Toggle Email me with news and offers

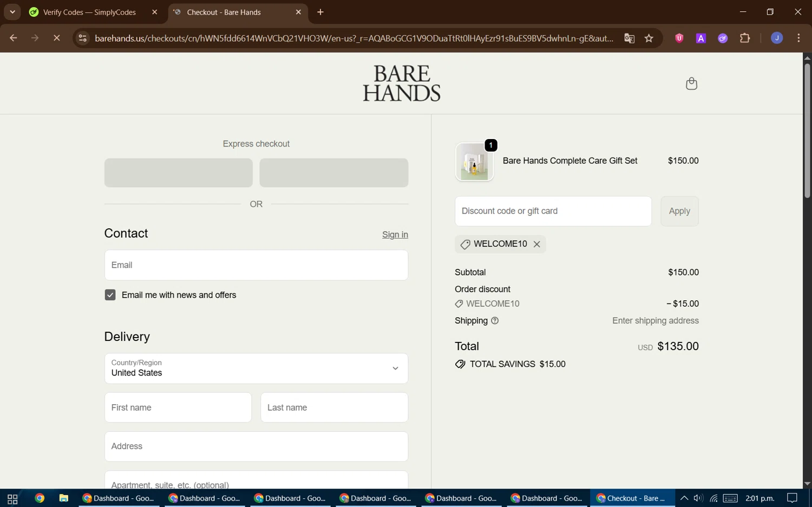110,295
